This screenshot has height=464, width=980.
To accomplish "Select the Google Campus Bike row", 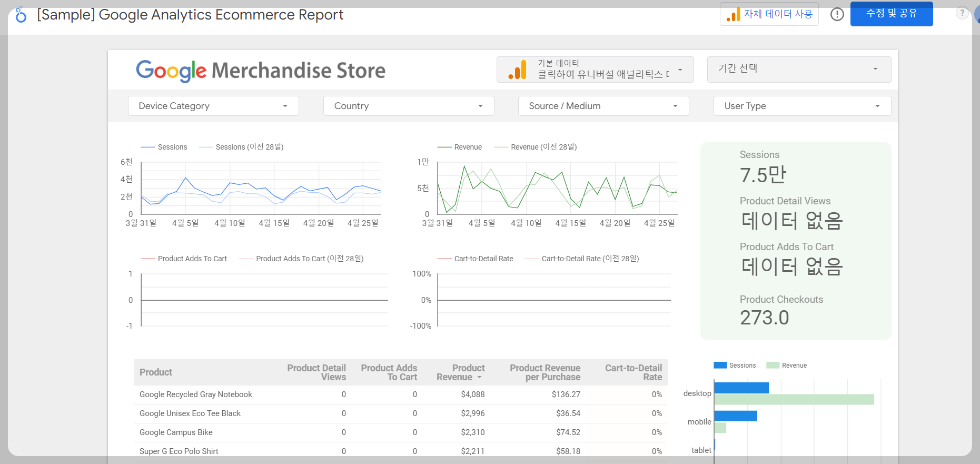I will click(x=401, y=432).
